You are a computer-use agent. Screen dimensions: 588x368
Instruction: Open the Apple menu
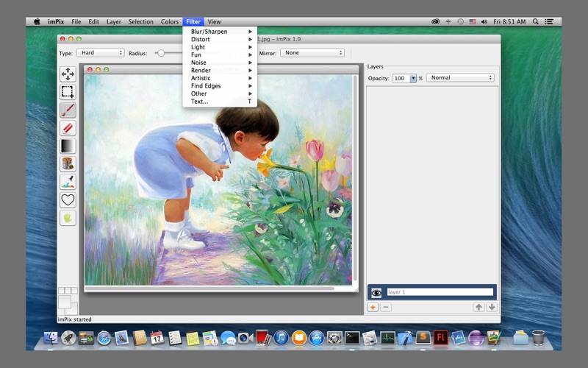(37, 21)
